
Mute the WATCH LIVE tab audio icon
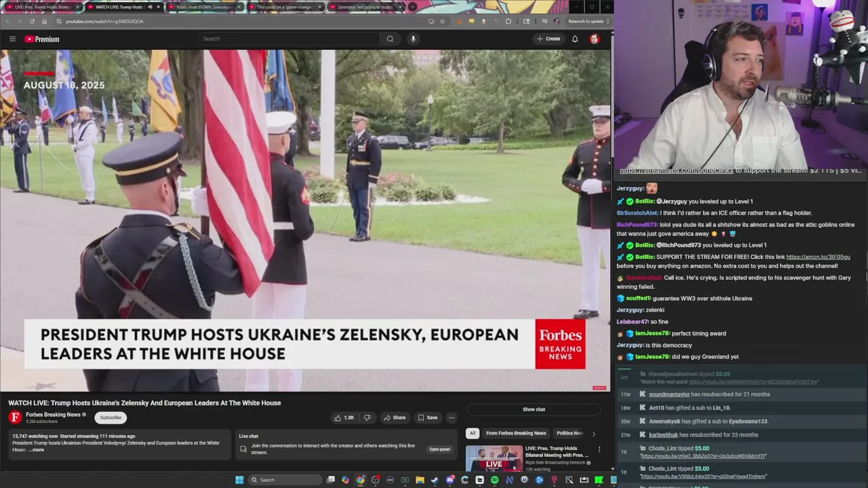(151, 7)
